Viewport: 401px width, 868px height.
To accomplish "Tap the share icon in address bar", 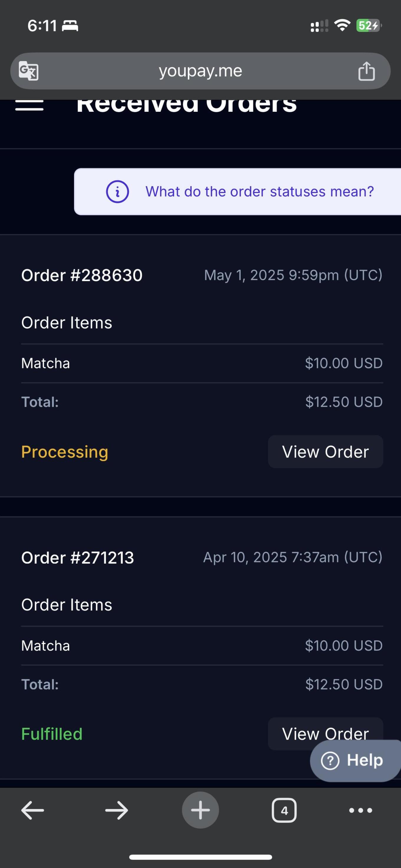I will [x=366, y=71].
